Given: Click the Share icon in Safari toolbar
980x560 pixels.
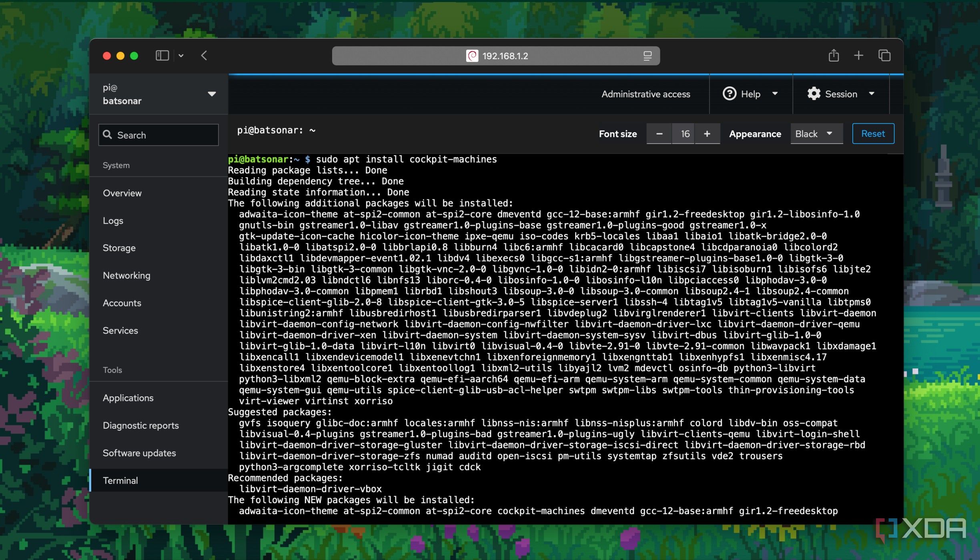Looking at the screenshot, I should [834, 55].
